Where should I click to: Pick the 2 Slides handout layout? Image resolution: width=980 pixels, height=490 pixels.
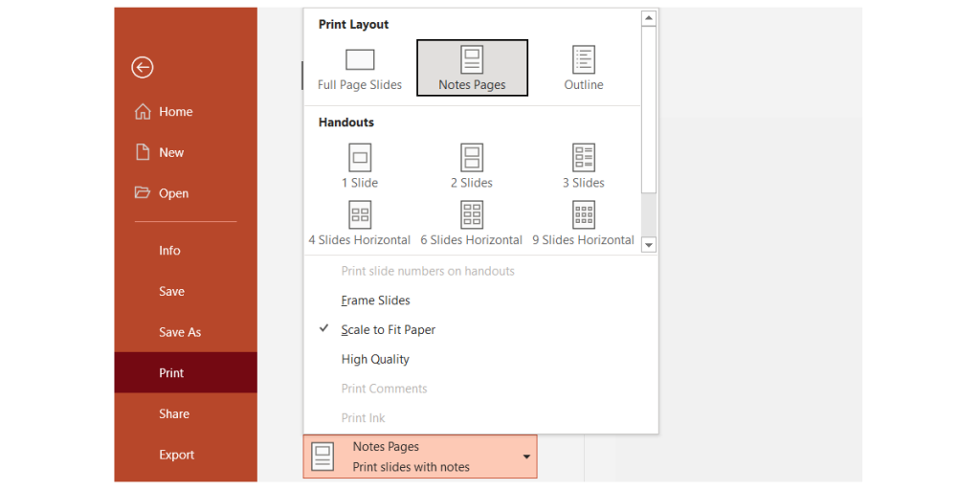(x=472, y=158)
